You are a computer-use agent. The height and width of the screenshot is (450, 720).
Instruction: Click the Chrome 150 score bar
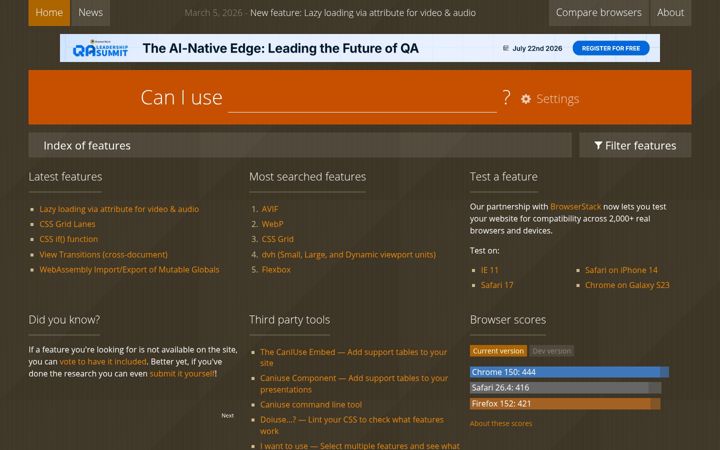point(569,372)
